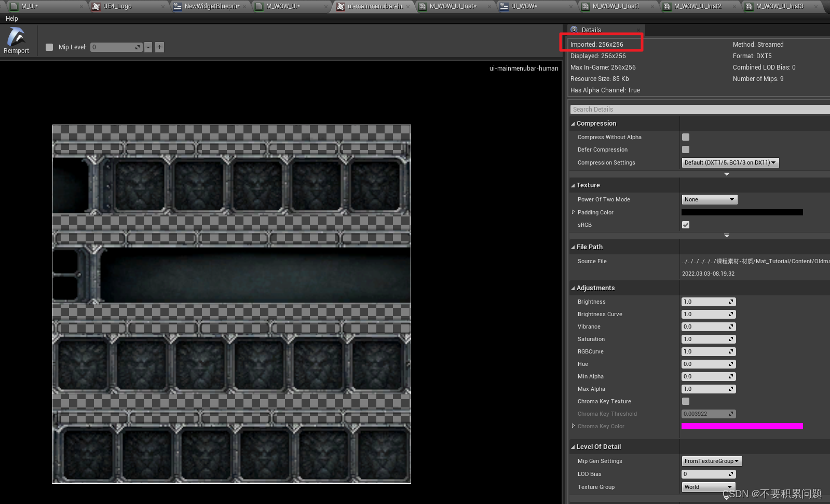Click the Brightness Curve value field
Screen dimensions: 830x504
[x=709, y=314]
